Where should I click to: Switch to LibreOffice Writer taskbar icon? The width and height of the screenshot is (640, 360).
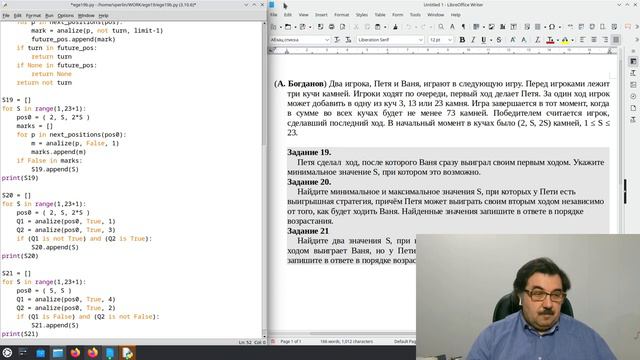click(x=110, y=353)
